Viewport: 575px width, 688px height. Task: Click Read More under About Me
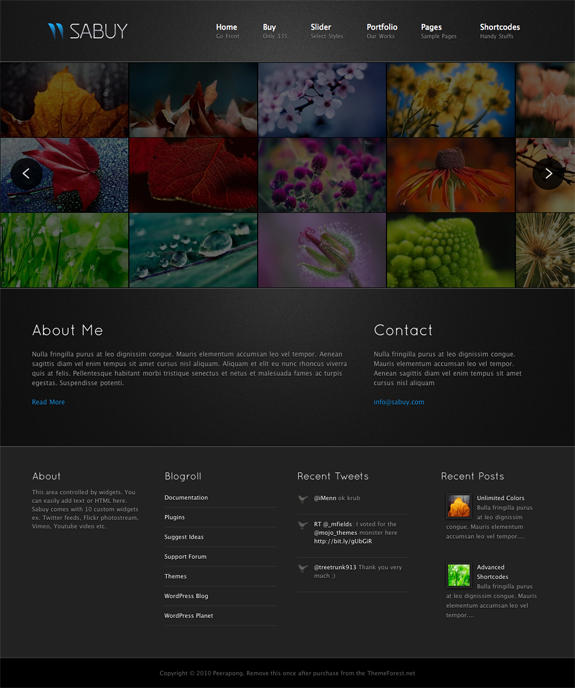point(48,402)
